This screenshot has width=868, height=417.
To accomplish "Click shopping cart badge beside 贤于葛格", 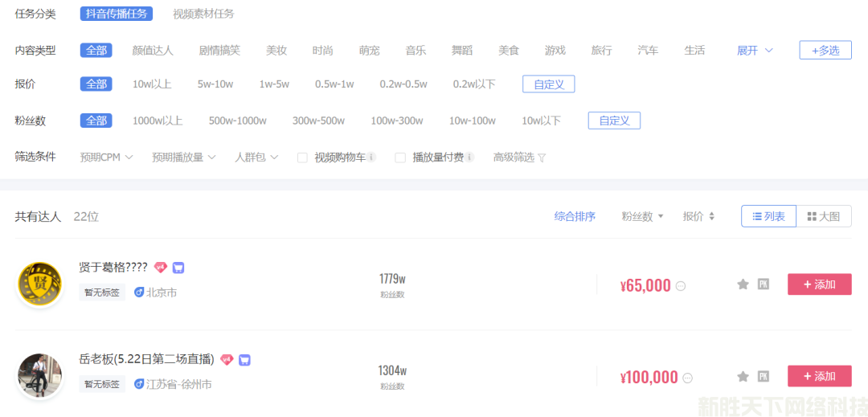I will 178,268.
